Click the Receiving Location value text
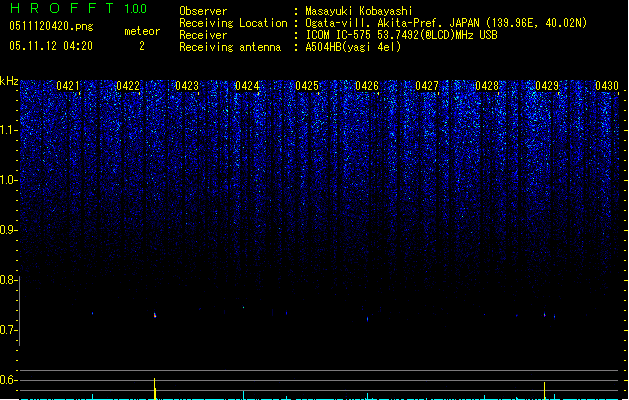 coord(446,23)
